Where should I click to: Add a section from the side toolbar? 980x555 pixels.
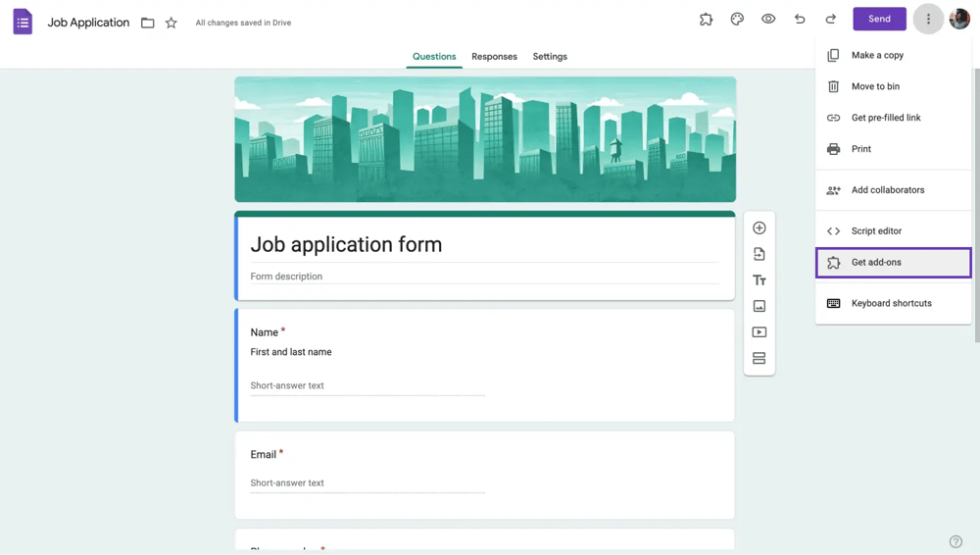(759, 359)
